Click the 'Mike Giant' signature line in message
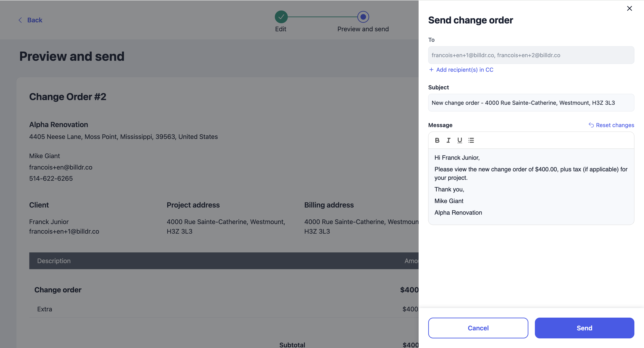Viewport: 644px width, 348px height. pyautogui.click(x=449, y=201)
